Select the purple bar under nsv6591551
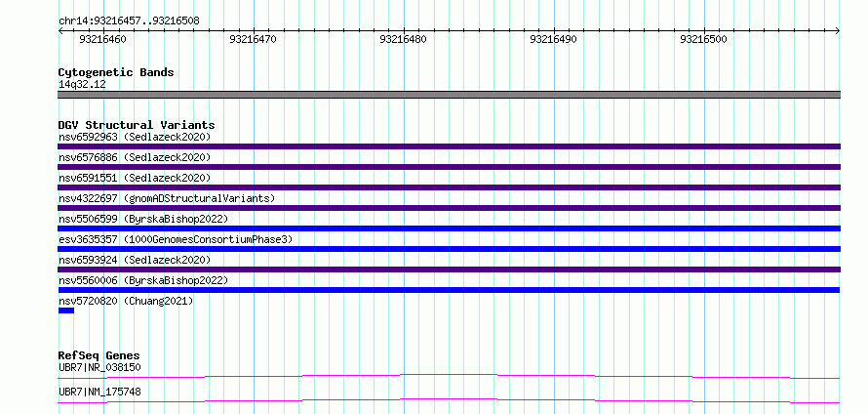868x414 pixels. click(x=449, y=187)
